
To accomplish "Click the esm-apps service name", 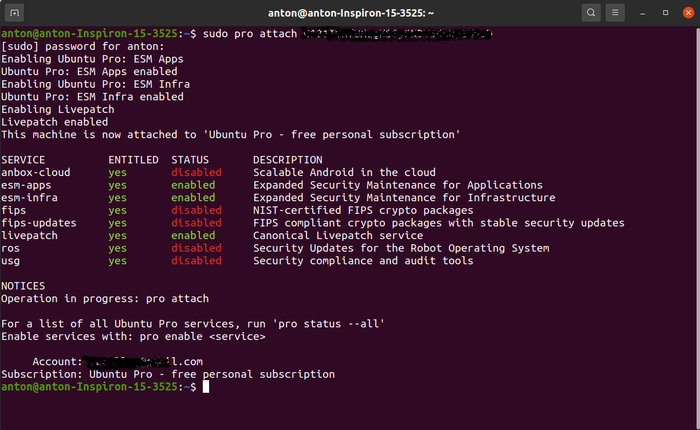I will click(26, 185).
